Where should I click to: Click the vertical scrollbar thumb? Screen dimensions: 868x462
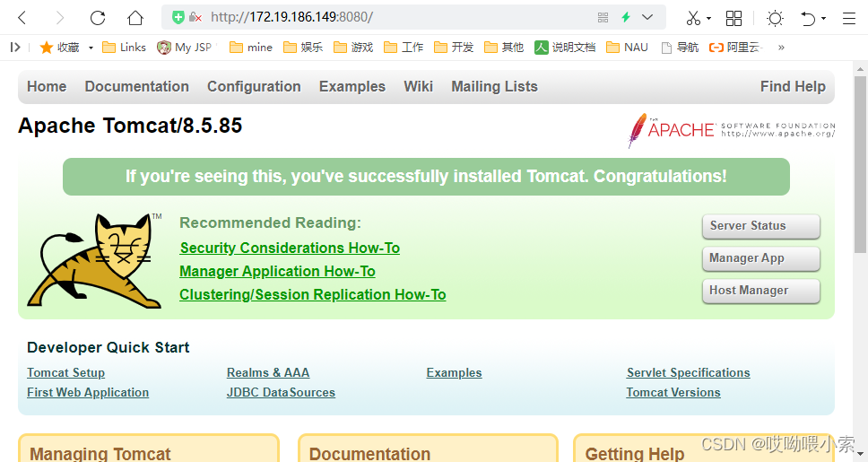(x=860, y=164)
